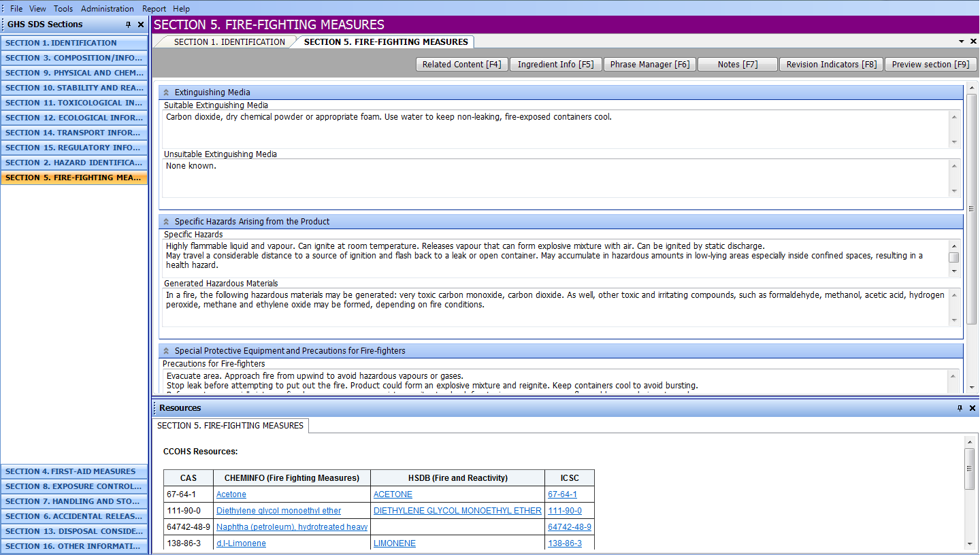Collapse Specific Hazards Arising from the Product
This screenshot has width=980, height=555.
tap(166, 222)
